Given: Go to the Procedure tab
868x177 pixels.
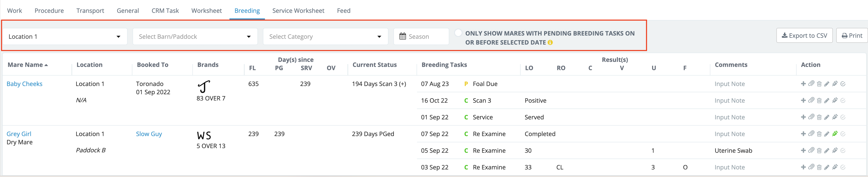Looking at the screenshot, I should 49,11.
